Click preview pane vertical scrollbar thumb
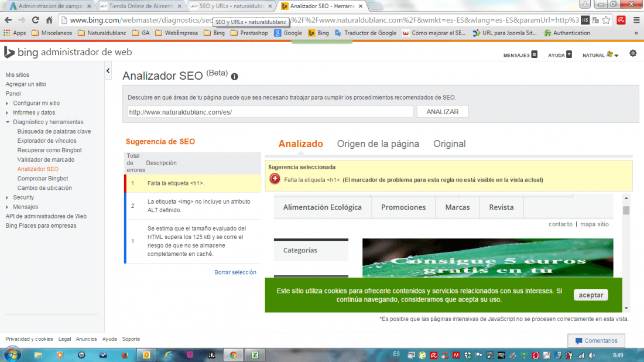 click(626, 210)
